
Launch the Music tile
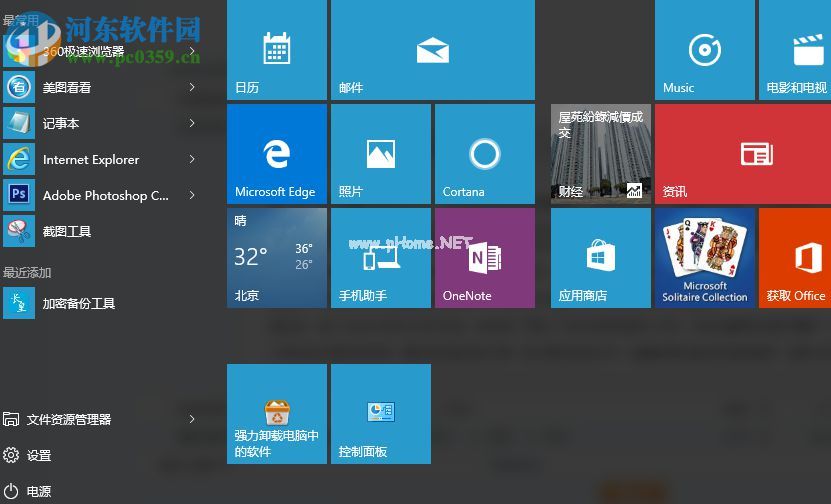point(704,50)
